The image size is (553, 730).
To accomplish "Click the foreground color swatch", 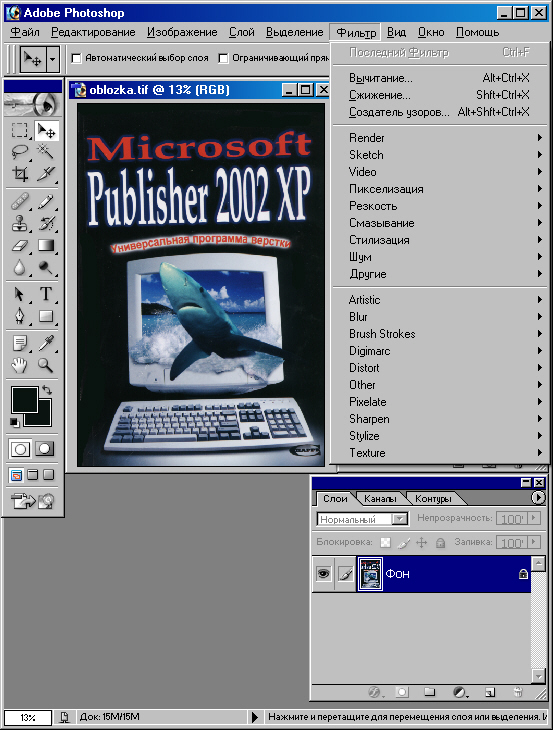I will [24, 399].
